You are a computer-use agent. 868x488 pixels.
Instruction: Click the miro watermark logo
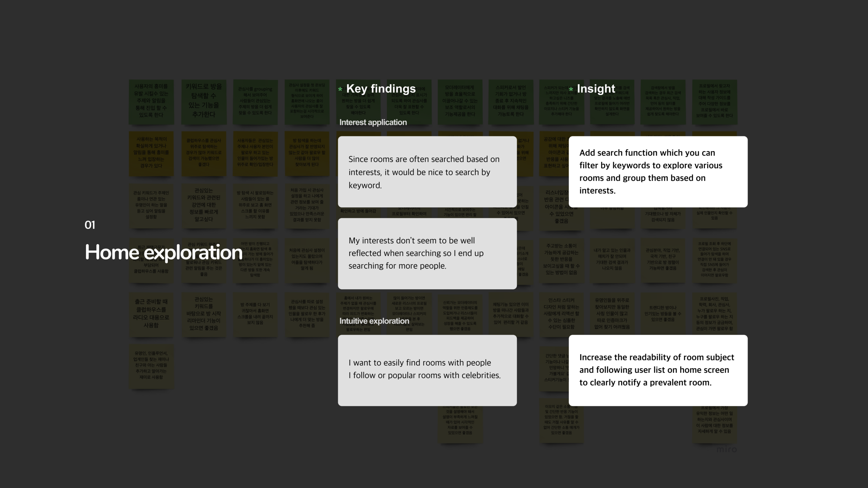(x=726, y=449)
